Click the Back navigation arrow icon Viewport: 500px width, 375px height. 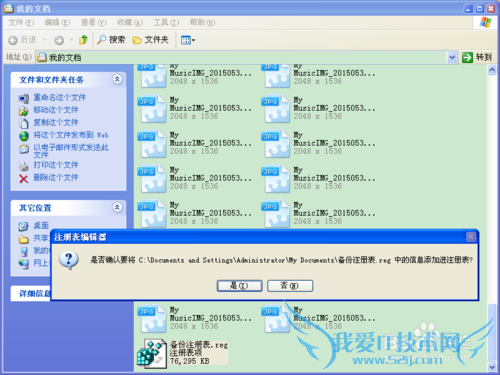(13, 40)
